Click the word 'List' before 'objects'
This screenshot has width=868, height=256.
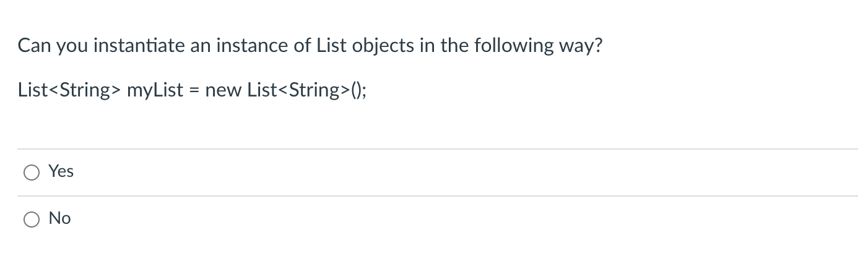tap(332, 46)
